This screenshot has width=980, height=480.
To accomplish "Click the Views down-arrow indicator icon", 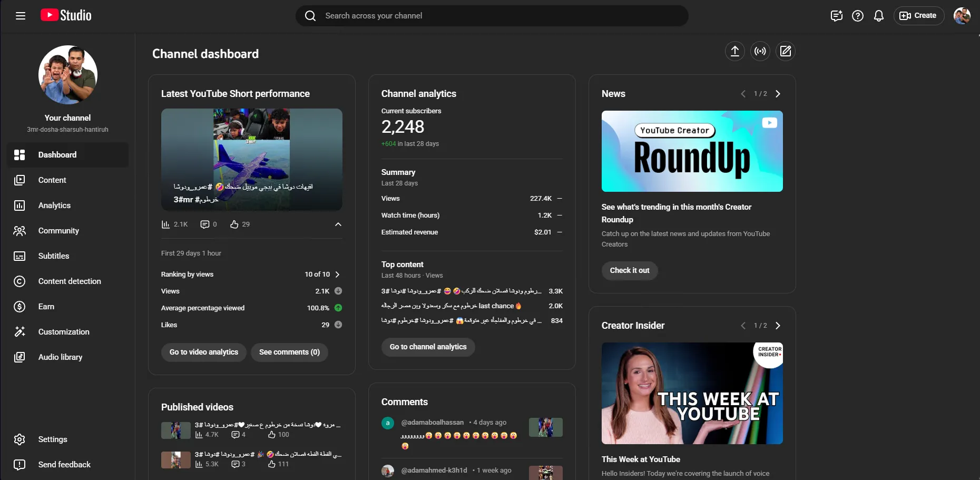I will [338, 291].
